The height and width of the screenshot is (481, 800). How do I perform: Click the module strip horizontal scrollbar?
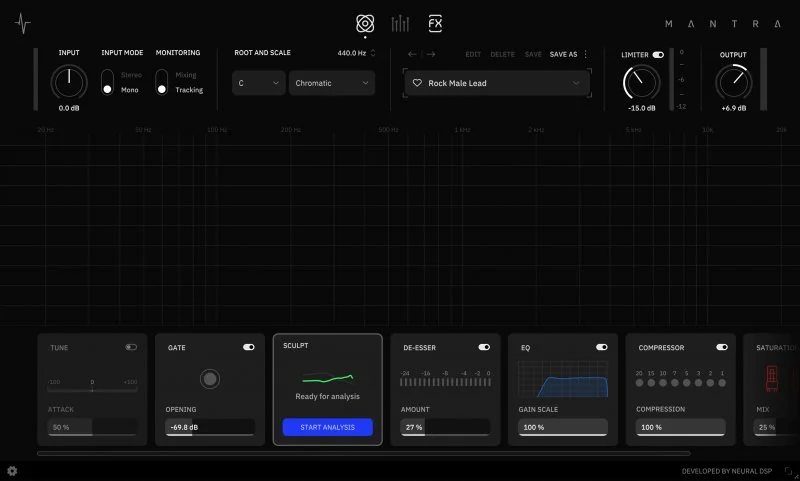(x=364, y=453)
